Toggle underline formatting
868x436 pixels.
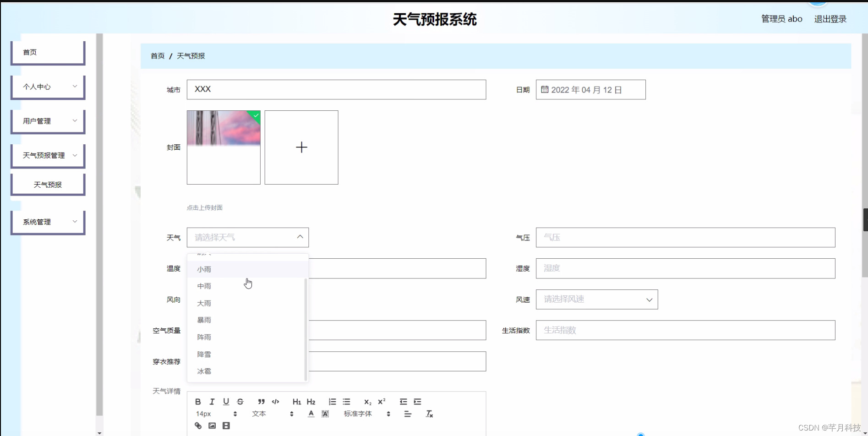pos(225,402)
